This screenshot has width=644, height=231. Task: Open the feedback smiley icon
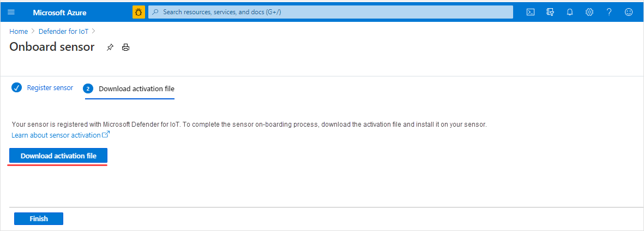pyautogui.click(x=629, y=12)
